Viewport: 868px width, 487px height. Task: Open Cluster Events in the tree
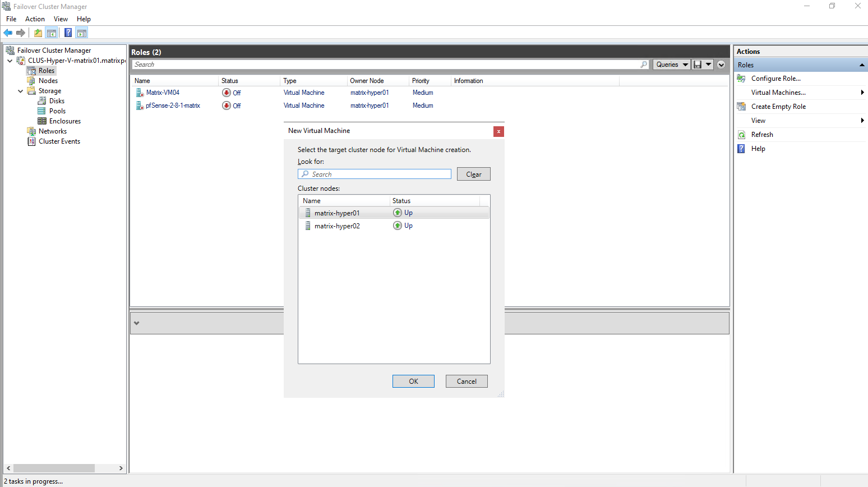pyautogui.click(x=59, y=141)
